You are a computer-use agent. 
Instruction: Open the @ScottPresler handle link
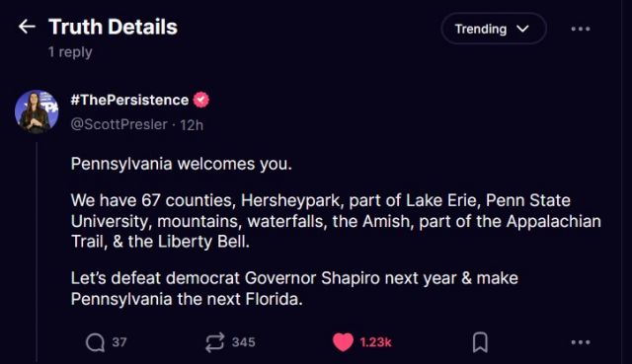click(x=118, y=124)
